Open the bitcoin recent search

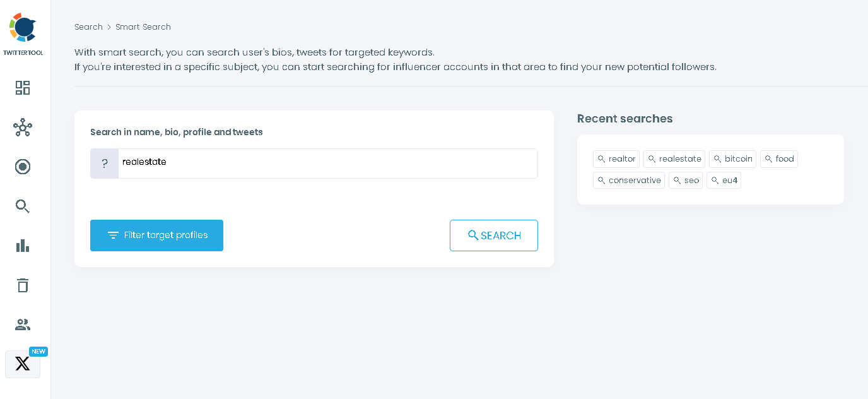tap(732, 158)
